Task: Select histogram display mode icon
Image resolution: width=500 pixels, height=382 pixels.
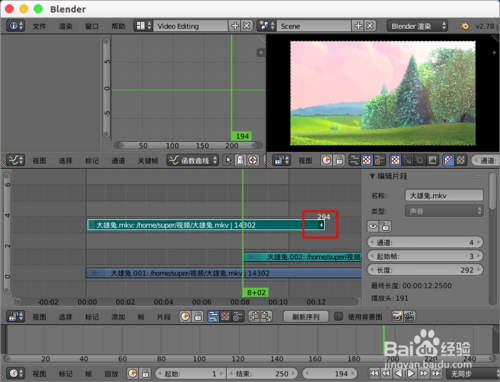Action: pyautogui.click(x=432, y=160)
